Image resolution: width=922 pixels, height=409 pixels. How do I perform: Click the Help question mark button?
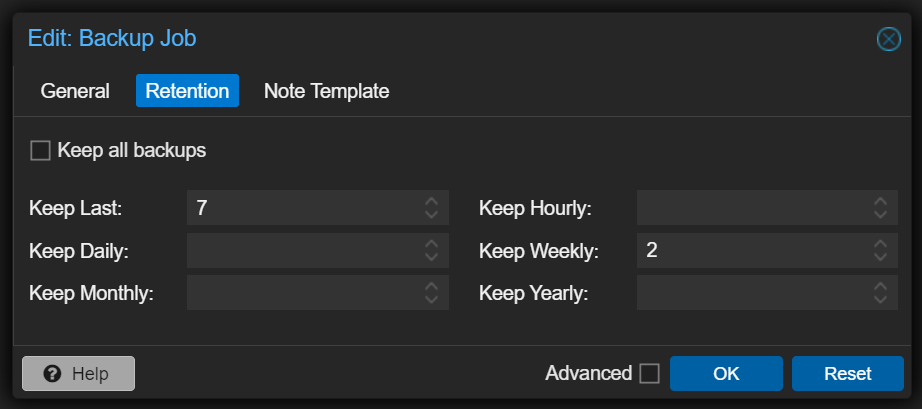point(78,373)
